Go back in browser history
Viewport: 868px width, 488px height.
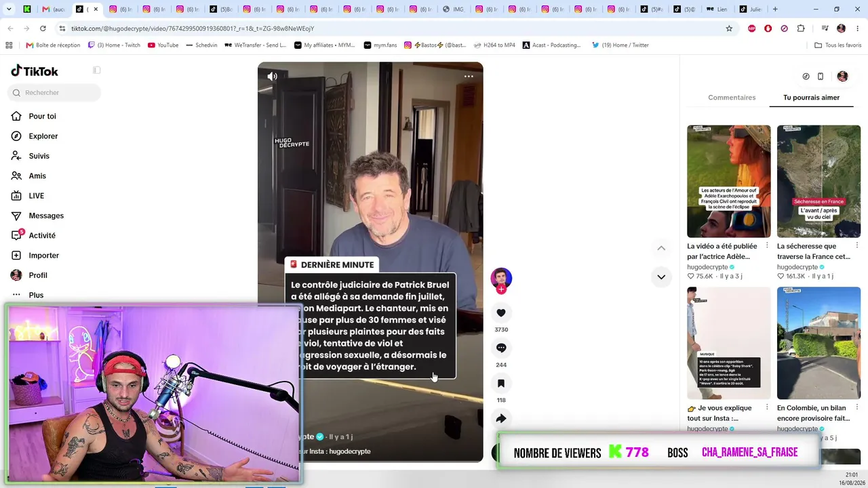10,28
